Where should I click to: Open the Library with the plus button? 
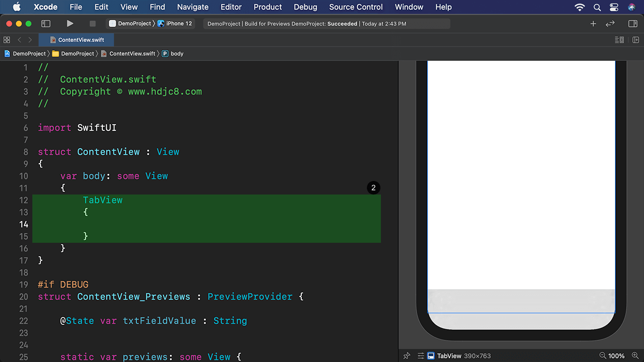click(x=593, y=23)
